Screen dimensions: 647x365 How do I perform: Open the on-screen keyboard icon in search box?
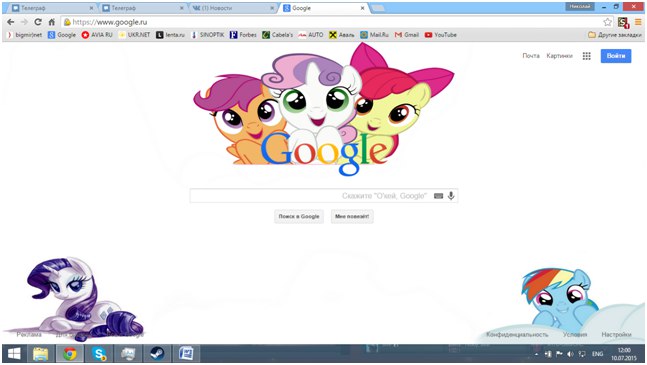point(438,196)
